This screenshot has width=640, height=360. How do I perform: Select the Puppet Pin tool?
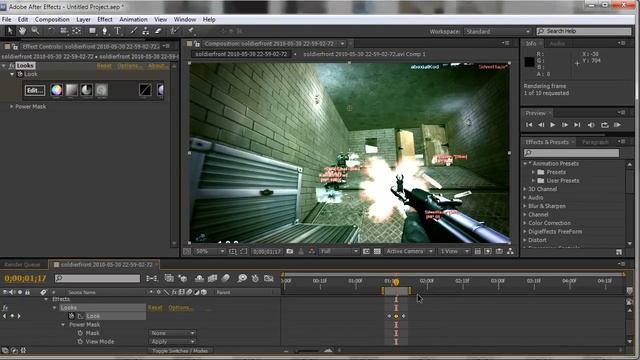(x=190, y=31)
